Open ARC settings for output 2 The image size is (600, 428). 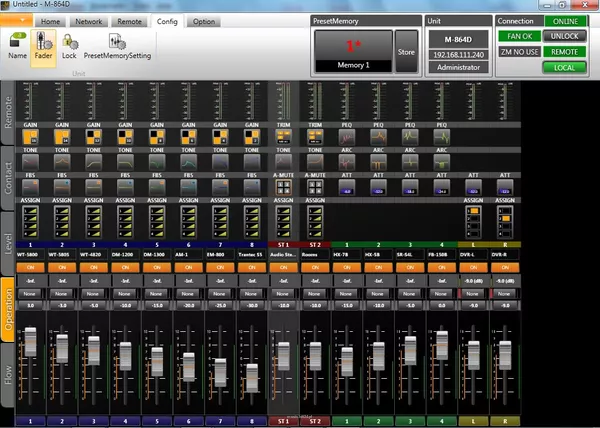[x=378, y=162]
